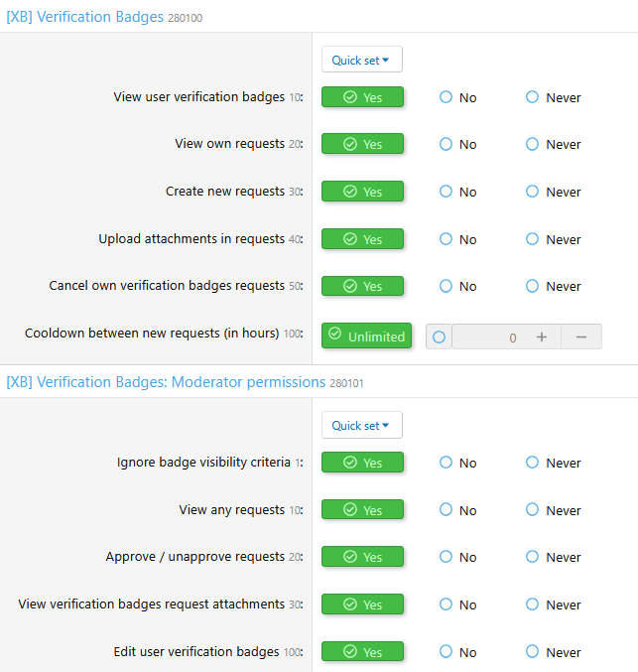Set Ignore badge visibility criteria to Never
This screenshot has width=638, height=672.
click(553, 463)
